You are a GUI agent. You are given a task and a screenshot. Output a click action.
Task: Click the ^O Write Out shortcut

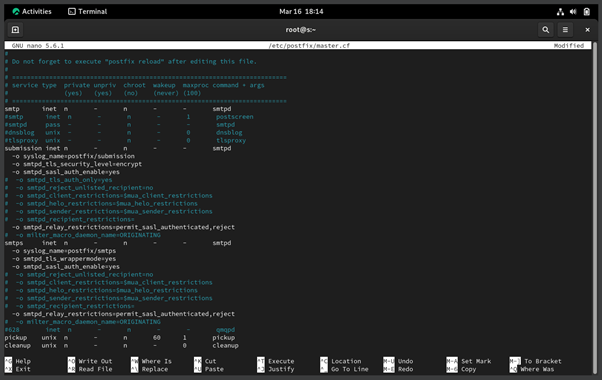[x=90, y=361]
